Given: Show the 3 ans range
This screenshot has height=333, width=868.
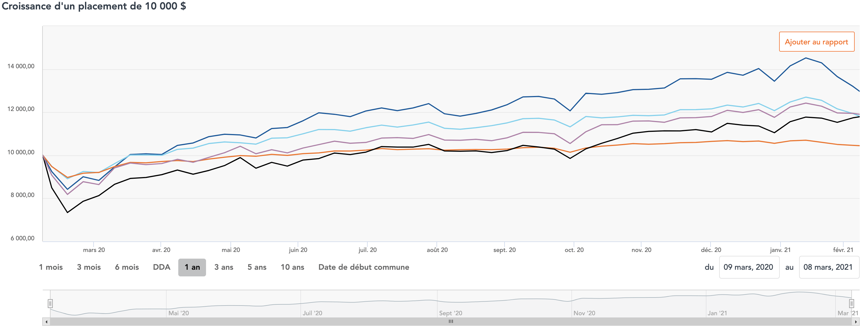Looking at the screenshot, I should point(224,267).
